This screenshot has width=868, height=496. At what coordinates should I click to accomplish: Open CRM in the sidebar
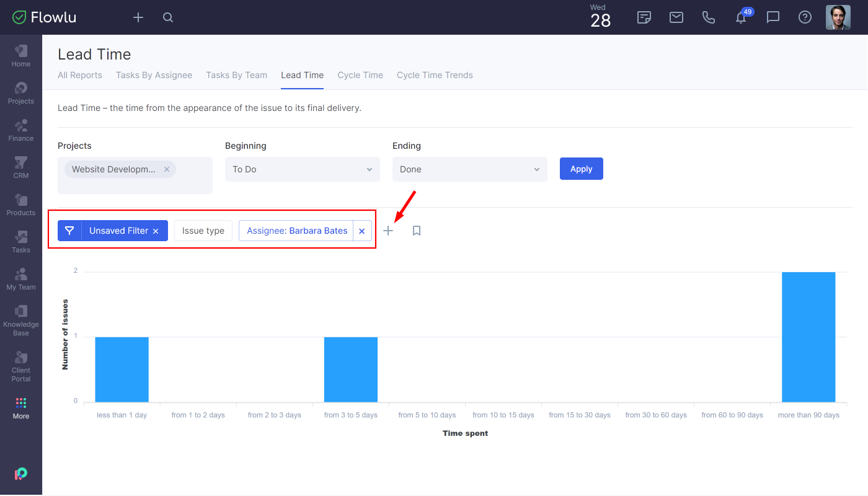coord(21,167)
